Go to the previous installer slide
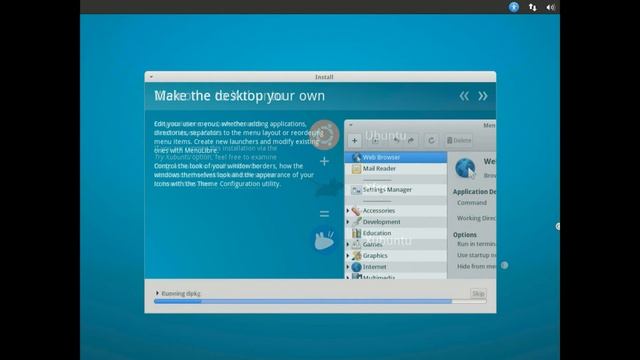 (464, 96)
